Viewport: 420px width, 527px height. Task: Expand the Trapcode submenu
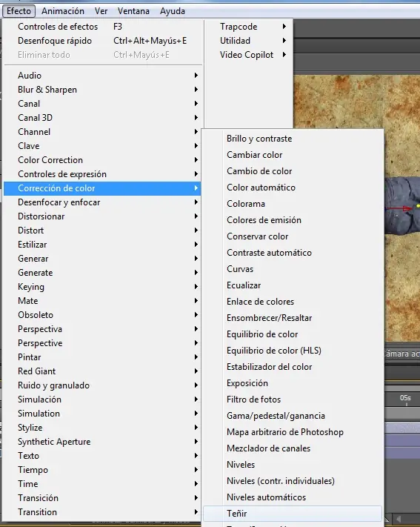coord(249,27)
